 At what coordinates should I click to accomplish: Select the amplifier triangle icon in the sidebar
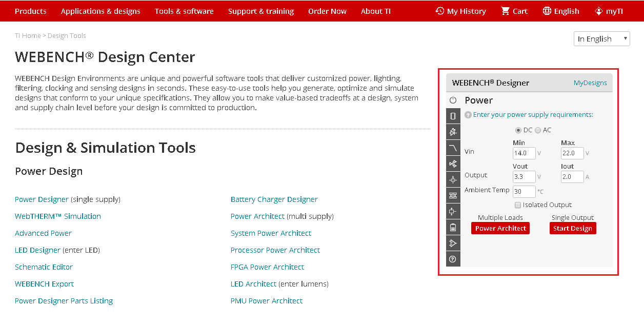point(453,243)
